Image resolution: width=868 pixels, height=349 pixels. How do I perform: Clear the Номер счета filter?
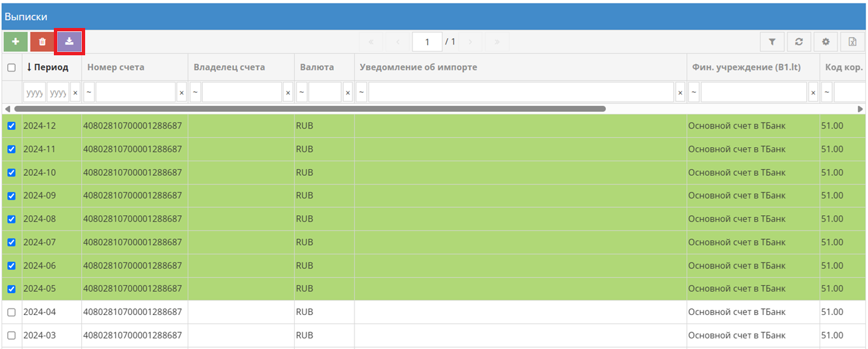182,93
